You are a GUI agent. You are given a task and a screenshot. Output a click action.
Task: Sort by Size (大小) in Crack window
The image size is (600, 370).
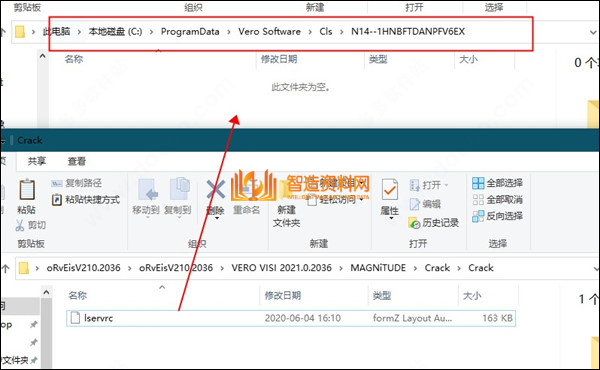tap(472, 295)
